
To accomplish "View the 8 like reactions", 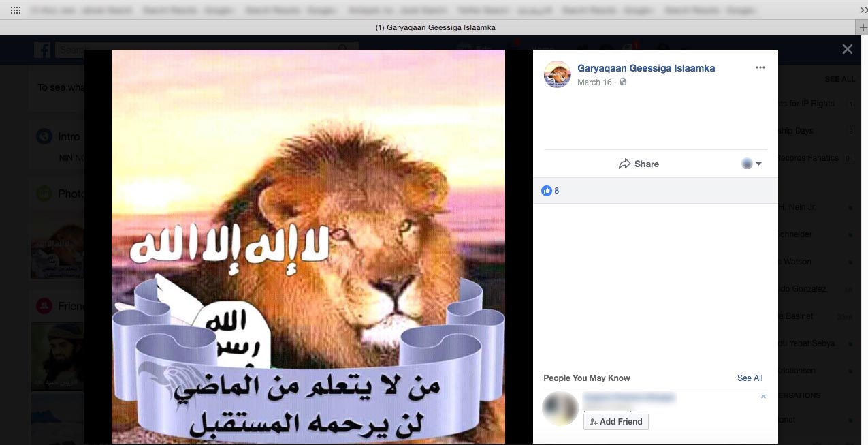I will click(550, 191).
